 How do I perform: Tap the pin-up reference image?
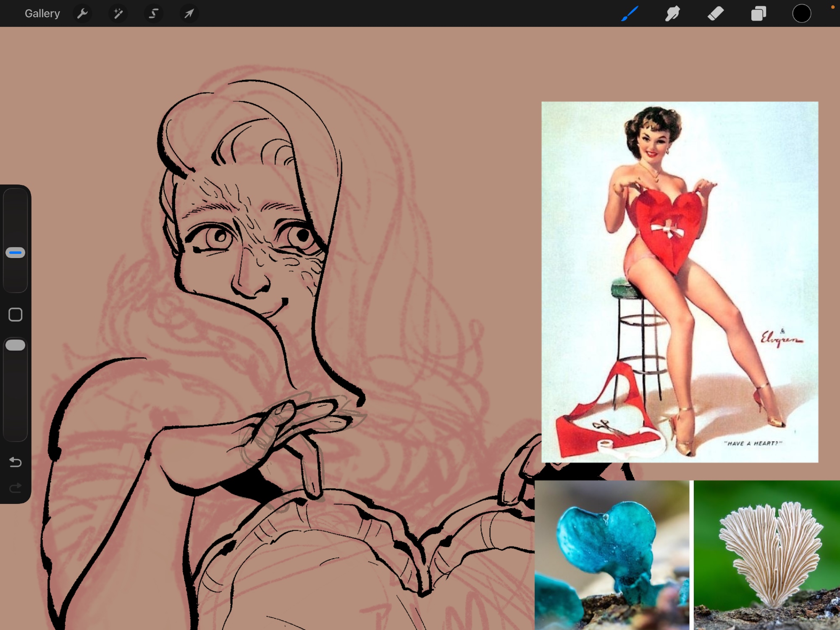point(679,282)
